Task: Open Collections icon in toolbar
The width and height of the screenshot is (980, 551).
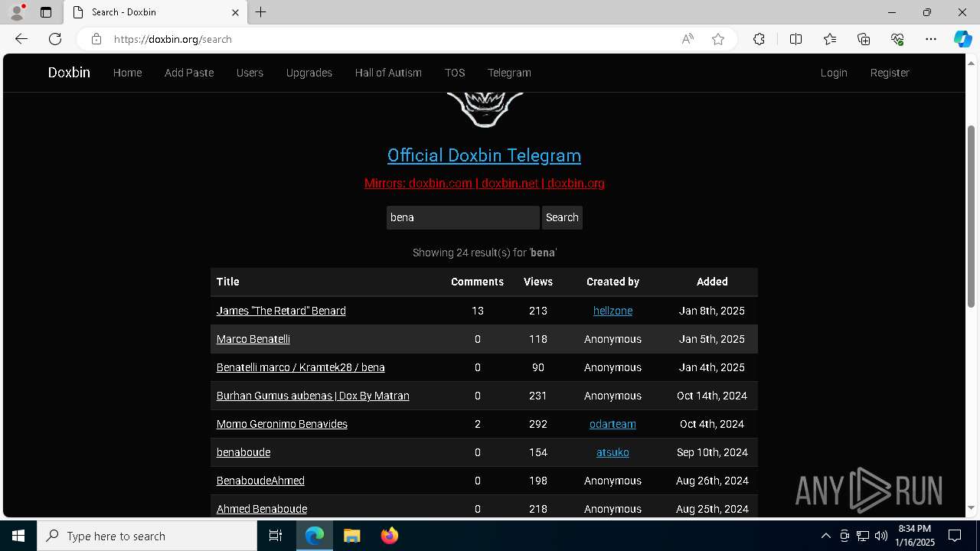Action: 864,39
